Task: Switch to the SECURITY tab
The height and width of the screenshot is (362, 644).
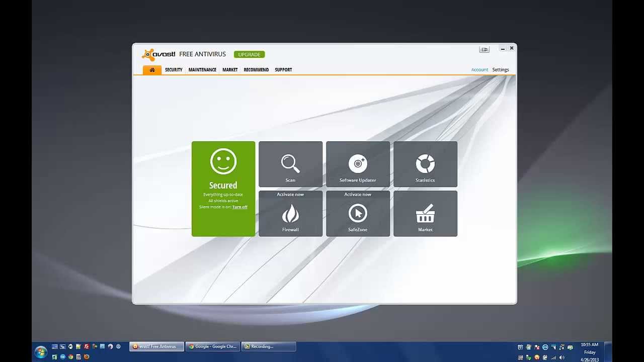Action: tap(174, 70)
